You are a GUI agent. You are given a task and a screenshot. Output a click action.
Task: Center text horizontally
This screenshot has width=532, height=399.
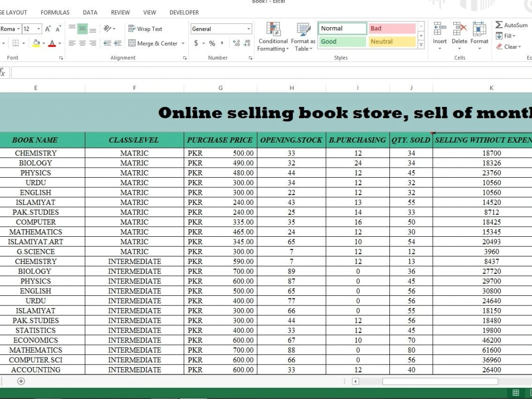[82, 44]
